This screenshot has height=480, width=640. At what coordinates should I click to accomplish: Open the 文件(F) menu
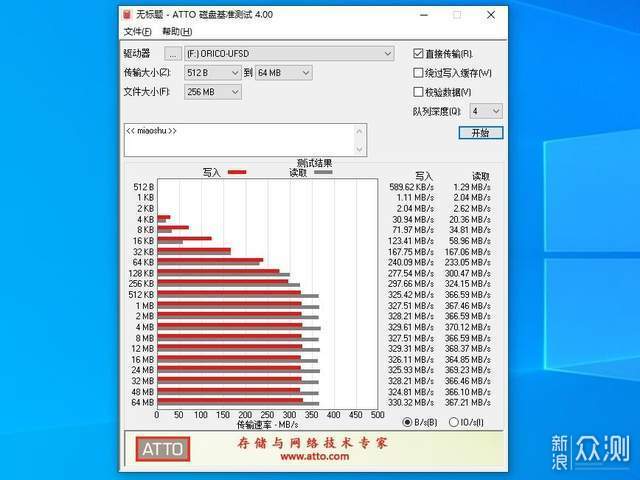138,32
